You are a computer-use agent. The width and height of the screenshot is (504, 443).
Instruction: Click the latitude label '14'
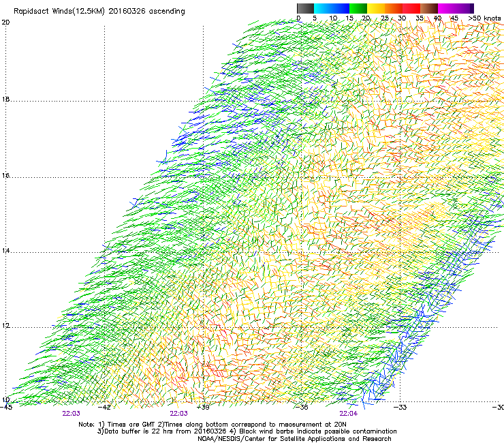tap(5, 251)
